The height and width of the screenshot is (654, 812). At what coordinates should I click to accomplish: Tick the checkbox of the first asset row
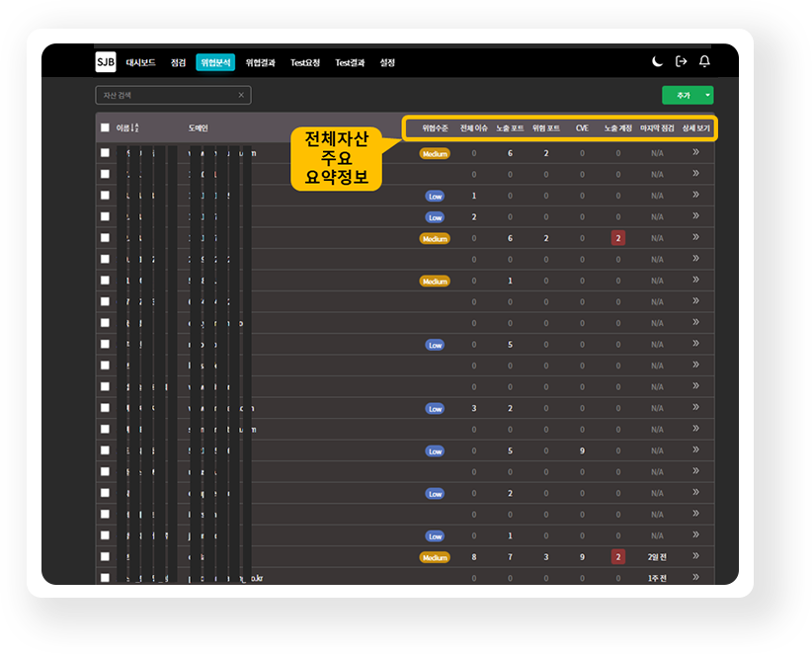[x=105, y=153]
